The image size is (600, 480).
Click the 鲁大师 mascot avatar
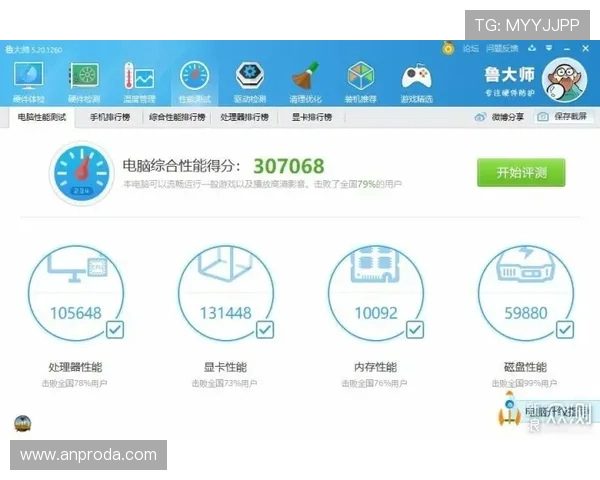[564, 80]
